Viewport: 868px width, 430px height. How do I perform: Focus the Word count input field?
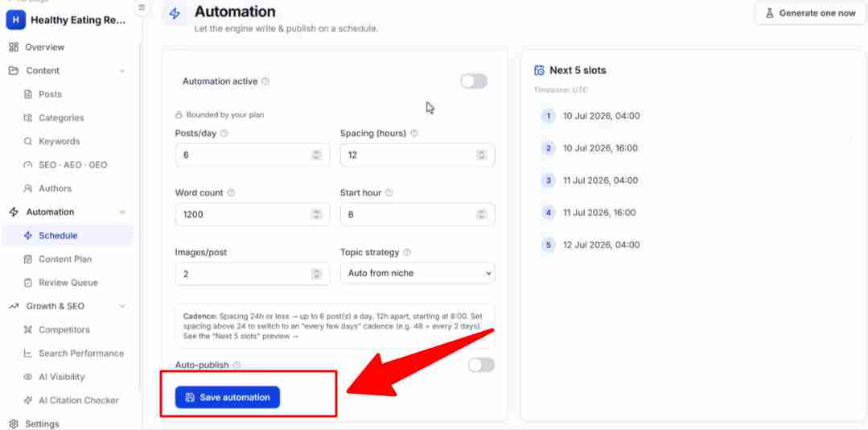click(253, 214)
